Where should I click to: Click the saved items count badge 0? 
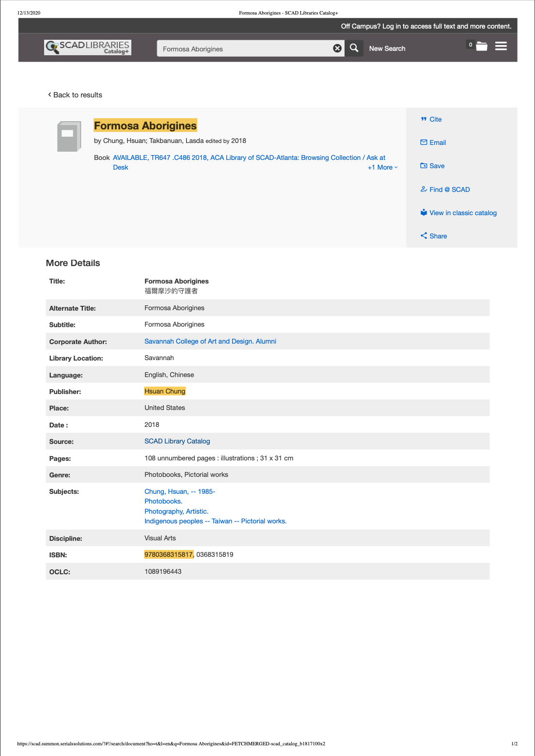click(471, 45)
